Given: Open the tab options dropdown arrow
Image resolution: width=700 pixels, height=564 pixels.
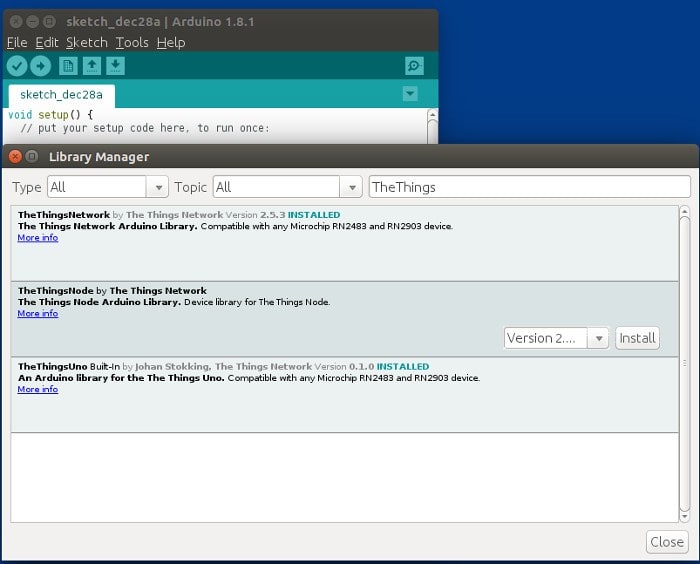Looking at the screenshot, I should coord(410,94).
